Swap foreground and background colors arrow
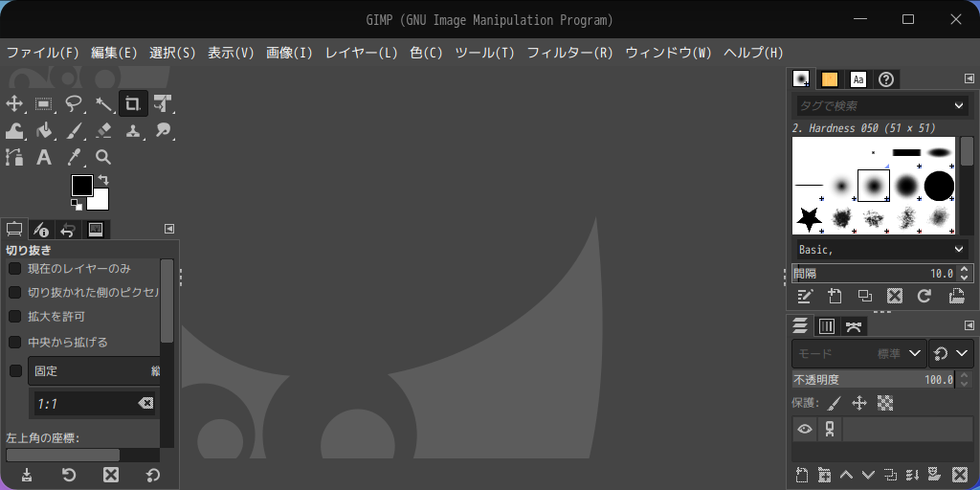Screen dimensions: 980x490 tap(103, 180)
